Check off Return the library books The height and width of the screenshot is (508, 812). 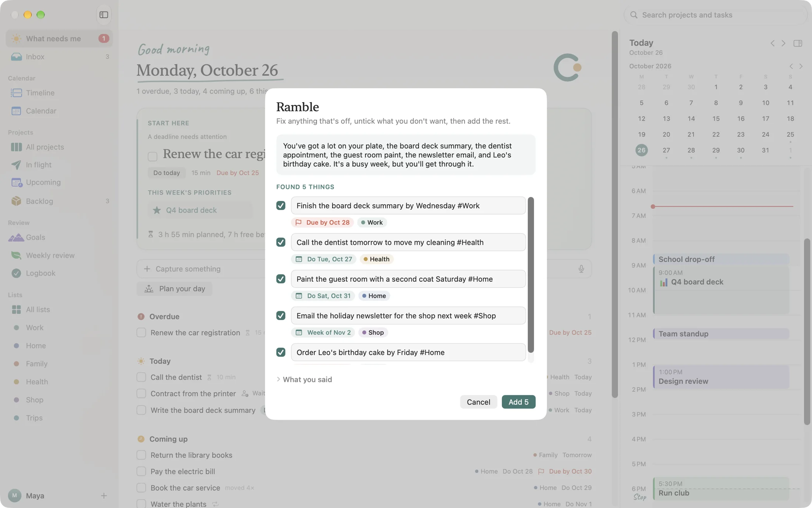click(141, 455)
